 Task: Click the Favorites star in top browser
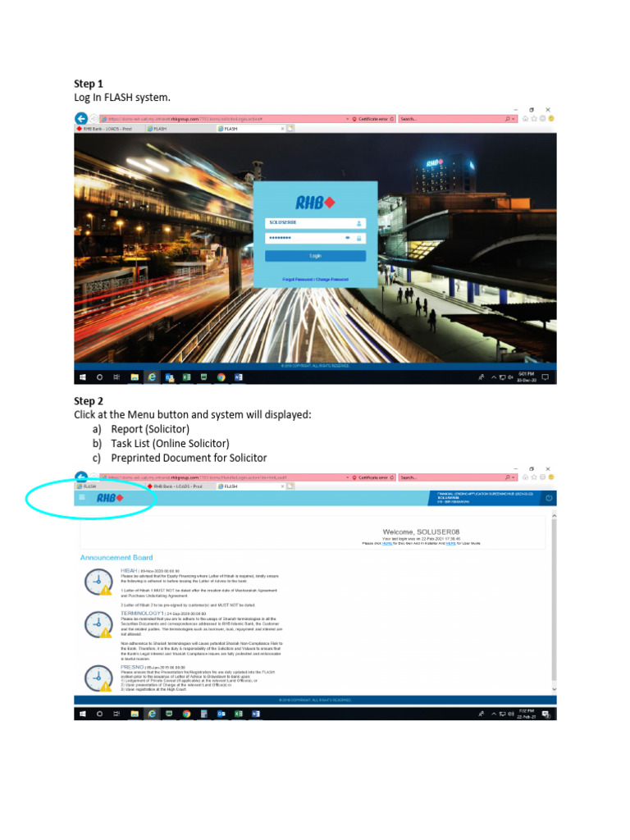pos(534,119)
